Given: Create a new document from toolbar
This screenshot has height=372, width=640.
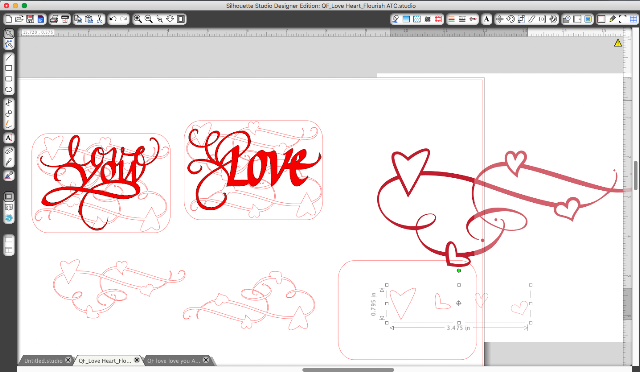Looking at the screenshot, I should [x=8, y=19].
